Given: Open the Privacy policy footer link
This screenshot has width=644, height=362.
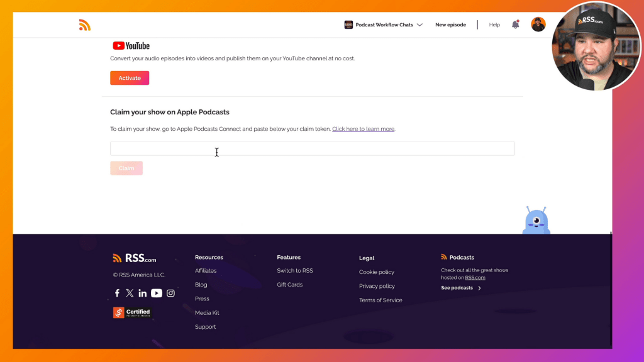Looking at the screenshot, I should [x=377, y=286].
